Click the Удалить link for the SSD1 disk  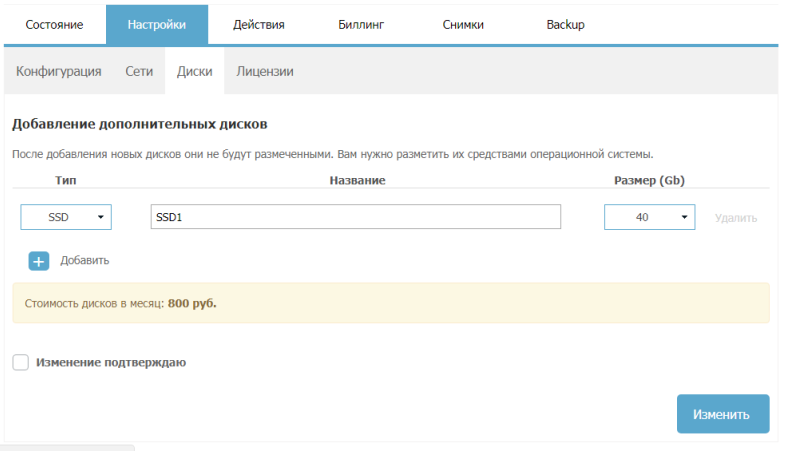pos(736,218)
